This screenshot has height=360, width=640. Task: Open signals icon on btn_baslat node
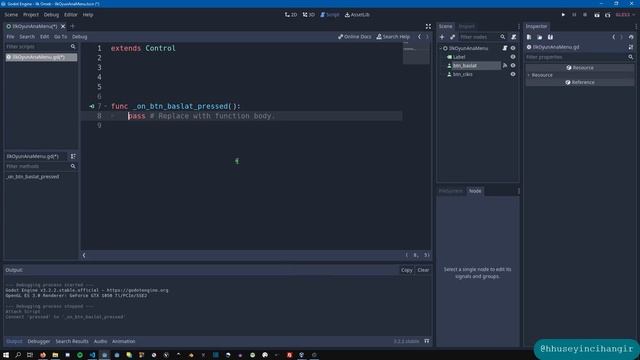click(x=505, y=65)
